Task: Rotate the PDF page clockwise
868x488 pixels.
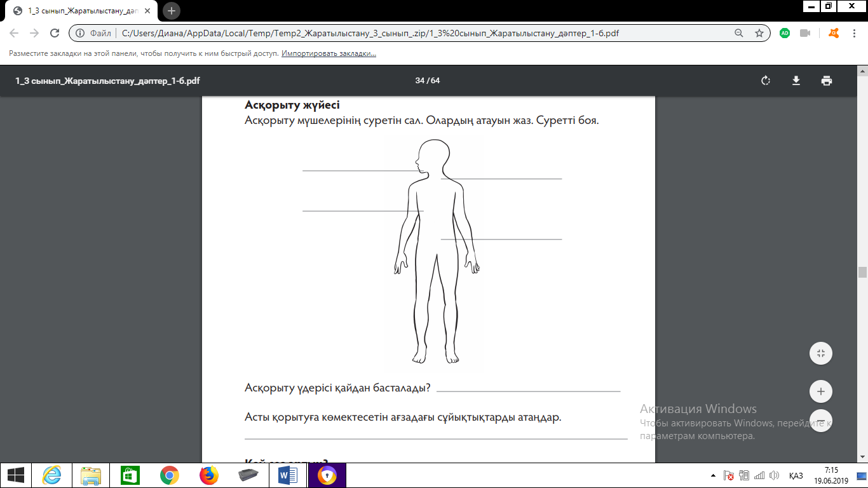Action: [x=766, y=81]
